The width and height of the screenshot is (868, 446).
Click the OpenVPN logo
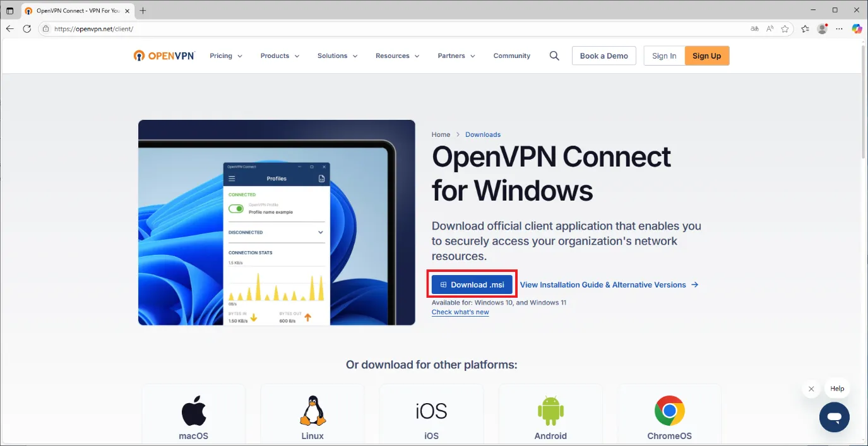click(163, 56)
